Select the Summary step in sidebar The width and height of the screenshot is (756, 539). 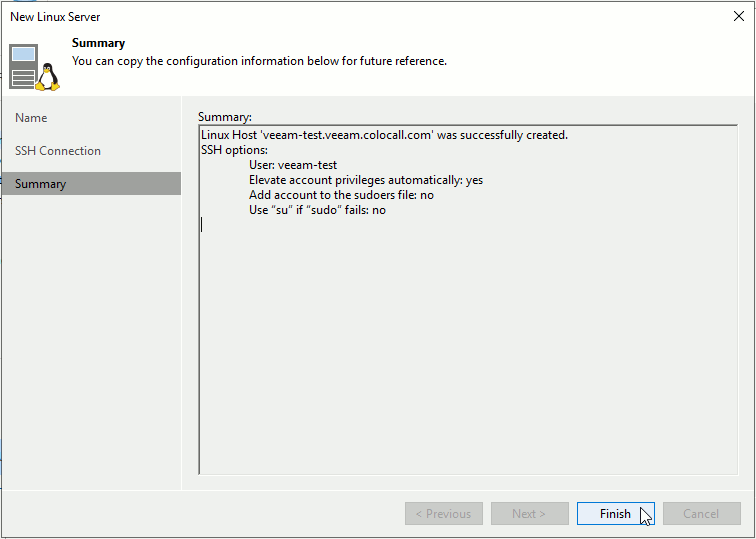click(x=41, y=184)
